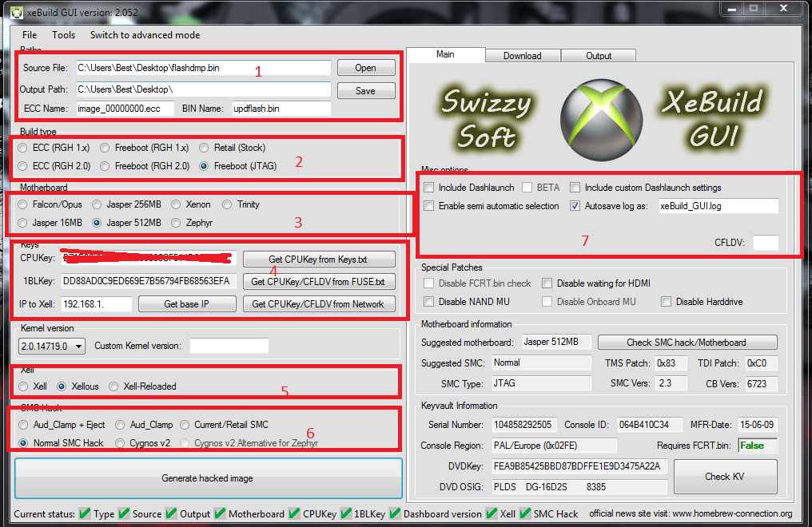Select ECC (RGH 2.0) build type
The image size is (812, 527).
pyautogui.click(x=54, y=166)
